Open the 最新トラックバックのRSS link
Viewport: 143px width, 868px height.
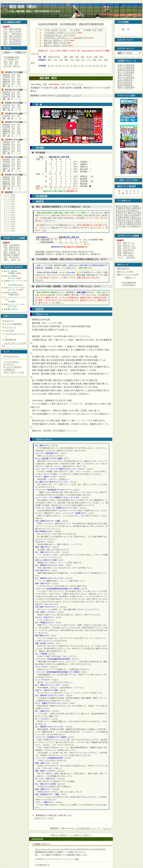[x=128, y=275]
